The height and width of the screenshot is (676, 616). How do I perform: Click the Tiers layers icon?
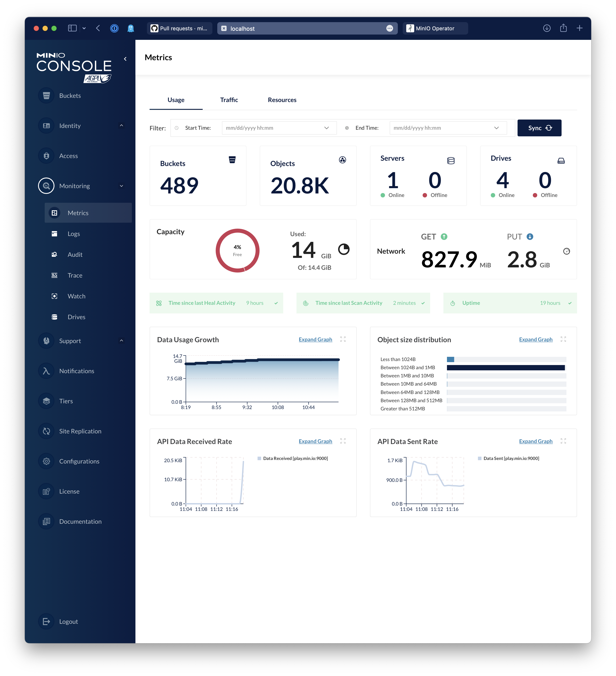coord(46,401)
